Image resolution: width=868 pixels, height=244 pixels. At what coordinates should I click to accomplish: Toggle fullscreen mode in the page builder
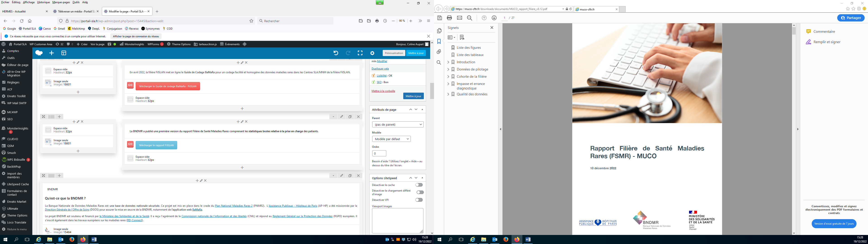360,53
